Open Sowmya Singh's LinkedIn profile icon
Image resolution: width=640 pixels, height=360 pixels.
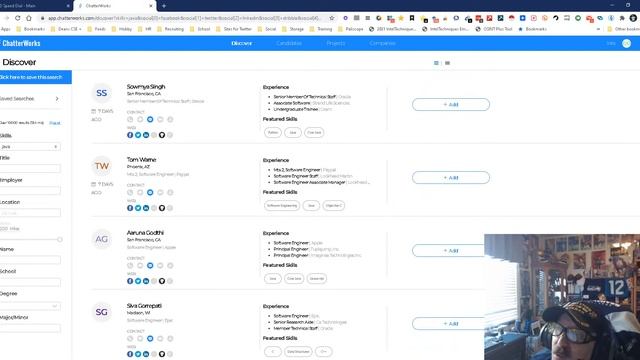coord(146,135)
